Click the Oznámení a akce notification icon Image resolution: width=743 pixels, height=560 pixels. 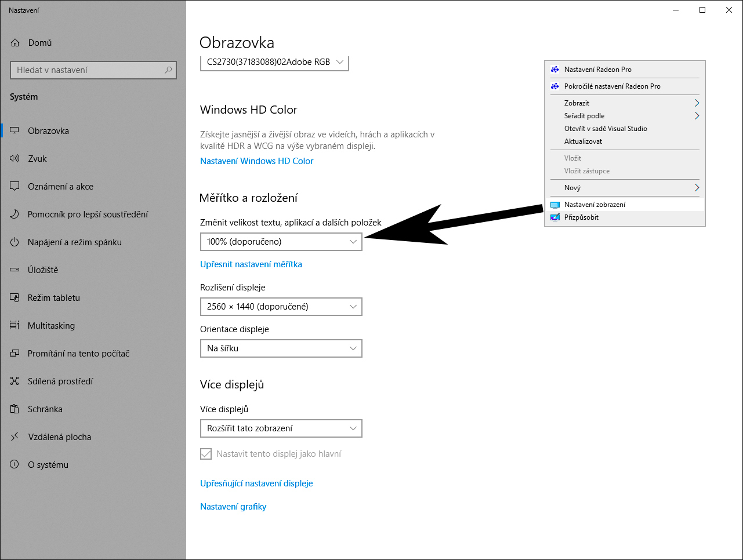[x=15, y=187]
